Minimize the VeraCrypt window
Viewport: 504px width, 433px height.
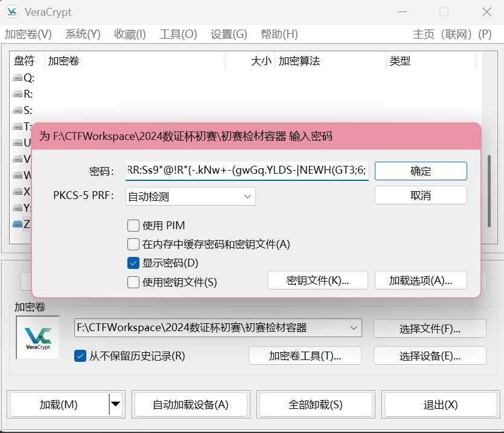point(402,12)
